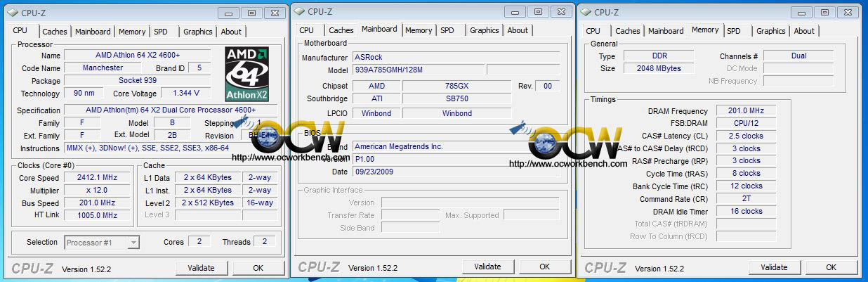This screenshot has width=868, height=282.
Task: Click OK button in middle CPU-Z window
Action: click(x=544, y=267)
